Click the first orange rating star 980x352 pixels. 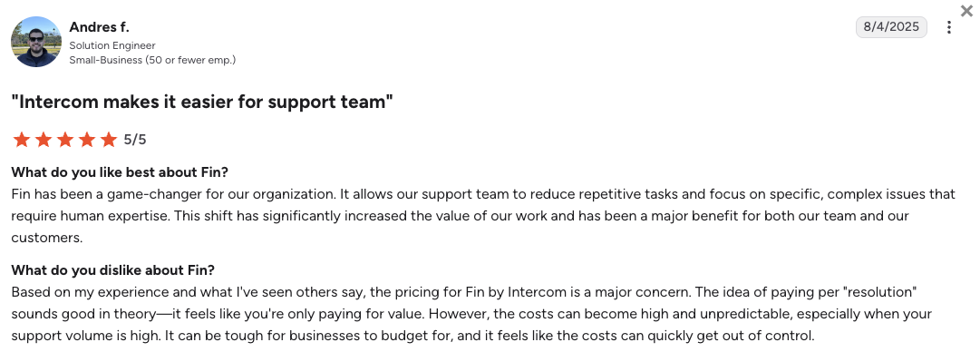pyautogui.click(x=21, y=139)
